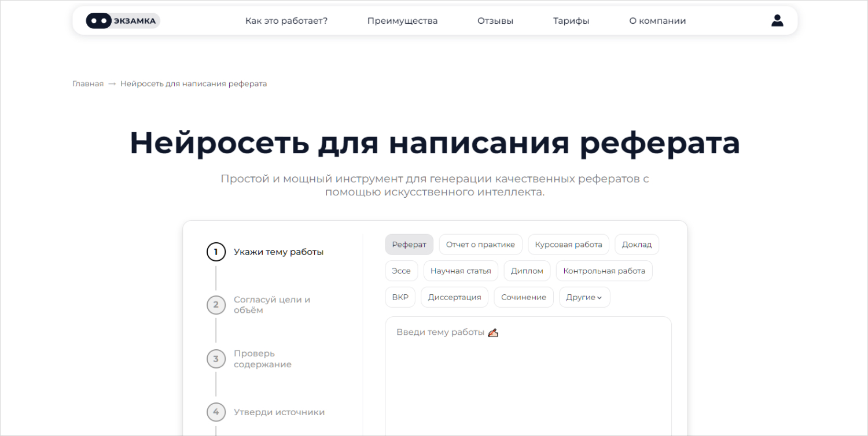Click step 4 Утверди источники
The image size is (868, 436).
coord(279,412)
